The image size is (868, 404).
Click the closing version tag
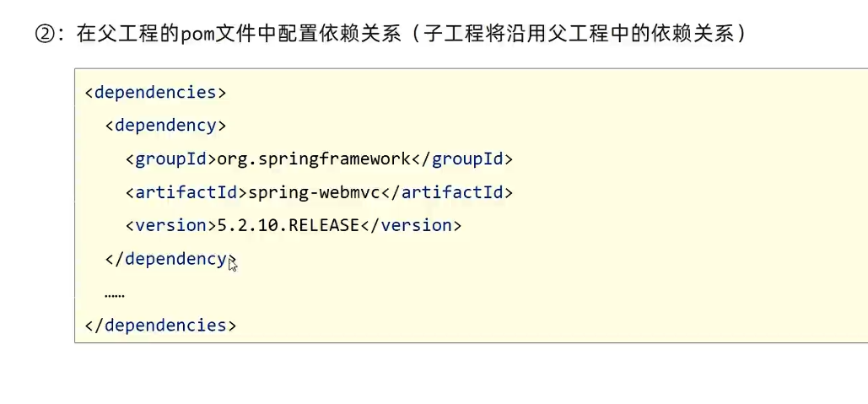click(x=411, y=226)
